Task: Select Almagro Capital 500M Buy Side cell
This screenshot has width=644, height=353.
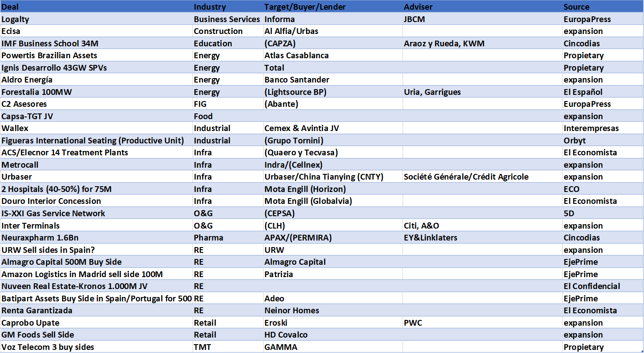Action: tap(96, 262)
